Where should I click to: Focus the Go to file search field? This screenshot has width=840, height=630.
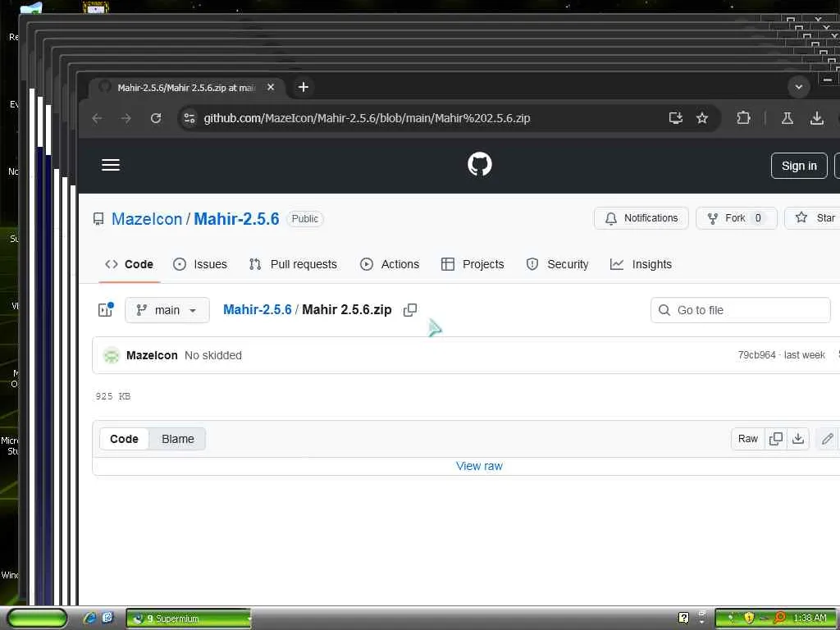741,310
